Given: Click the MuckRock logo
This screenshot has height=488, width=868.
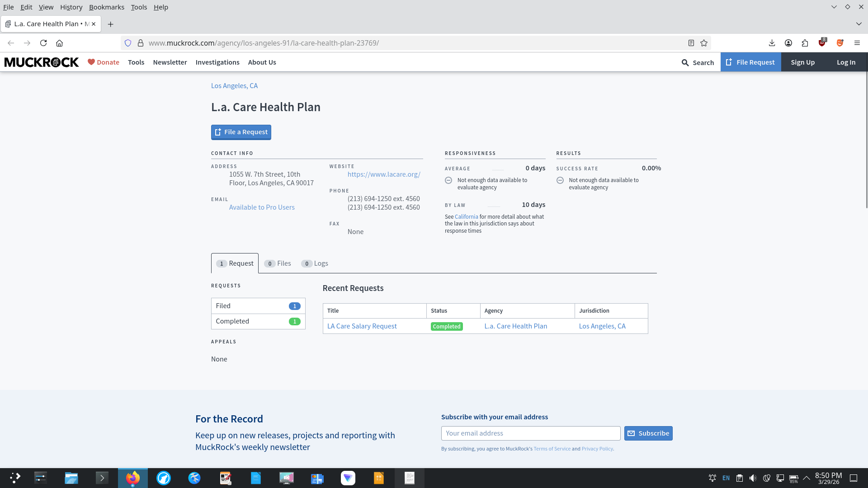Looking at the screenshot, I should pyautogui.click(x=42, y=62).
